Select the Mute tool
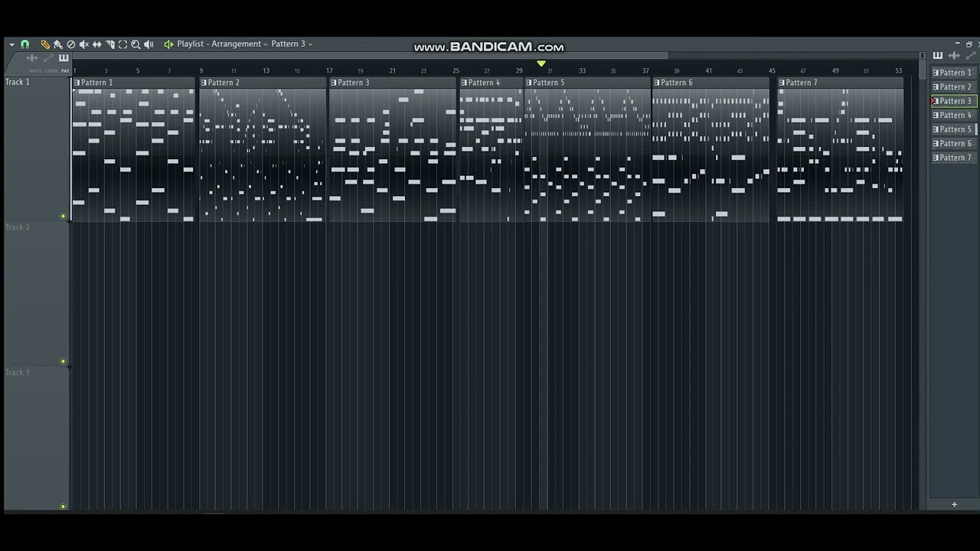 (x=84, y=44)
